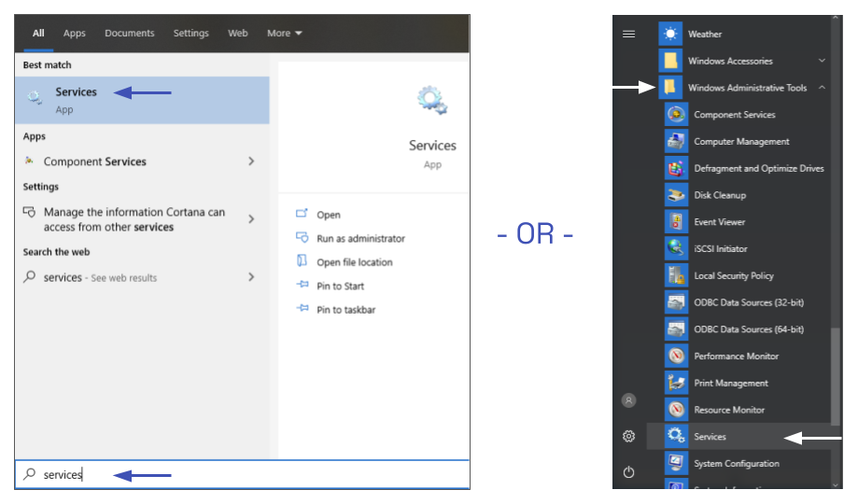This screenshot has width=858, height=504.
Task: Click Print Management text in the list
Action: click(731, 383)
